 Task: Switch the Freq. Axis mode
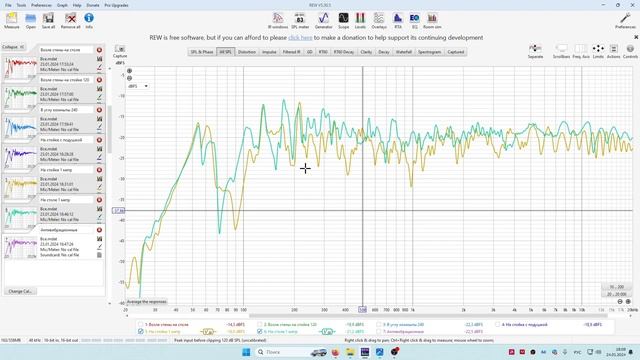pyautogui.click(x=581, y=51)
